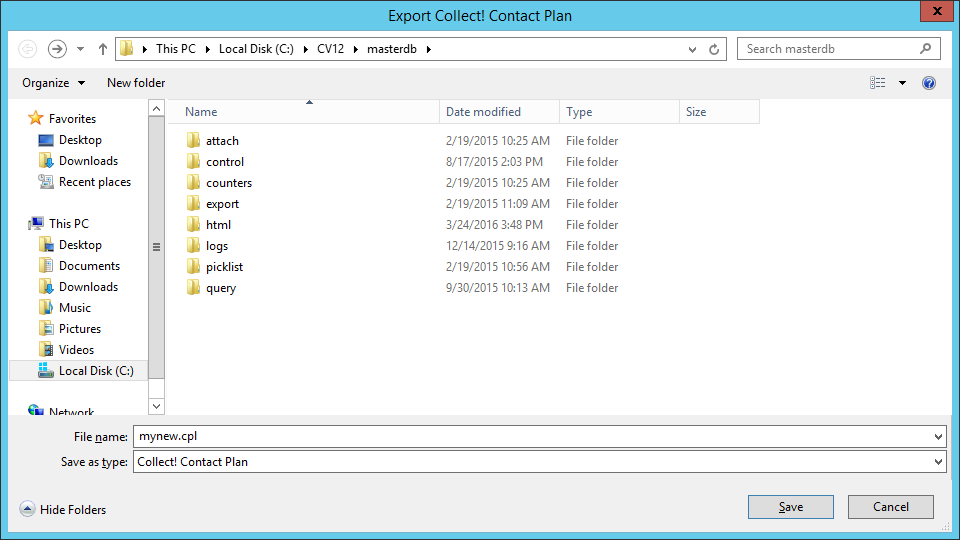Click the Refresh icon in address bar
960x540 pixels.
pyautogui.click(x=714, y=50)
